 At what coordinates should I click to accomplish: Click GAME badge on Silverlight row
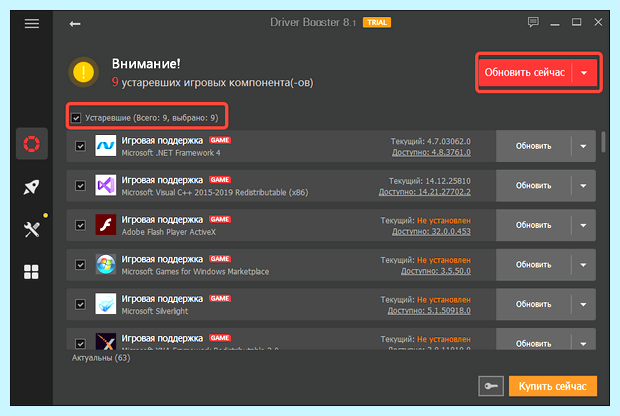220,299
